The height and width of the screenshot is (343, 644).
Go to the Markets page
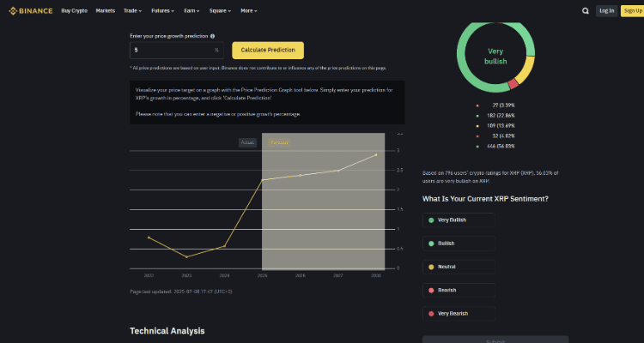point(105,11)
